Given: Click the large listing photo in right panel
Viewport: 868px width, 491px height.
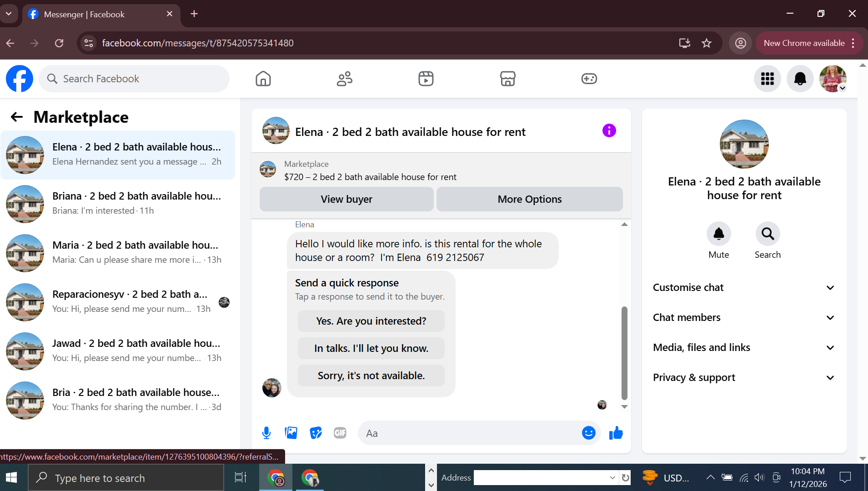Looking at the screenshot, I should click(744, 144).
